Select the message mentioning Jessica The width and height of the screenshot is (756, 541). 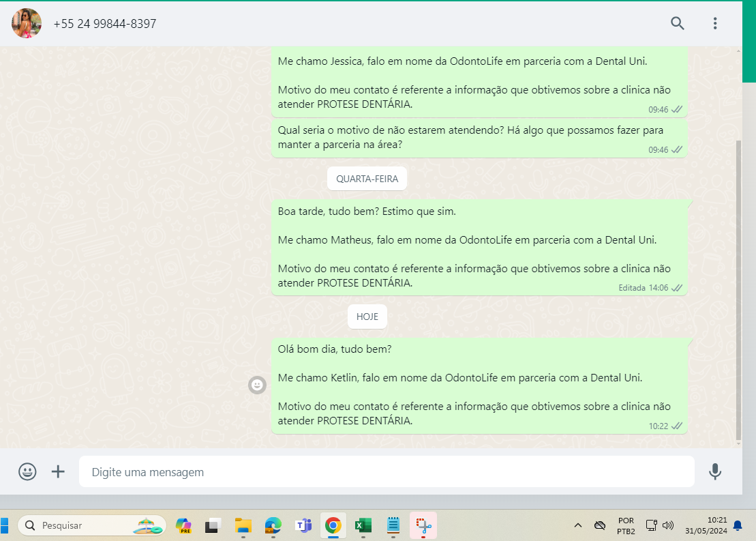[479, 82]
